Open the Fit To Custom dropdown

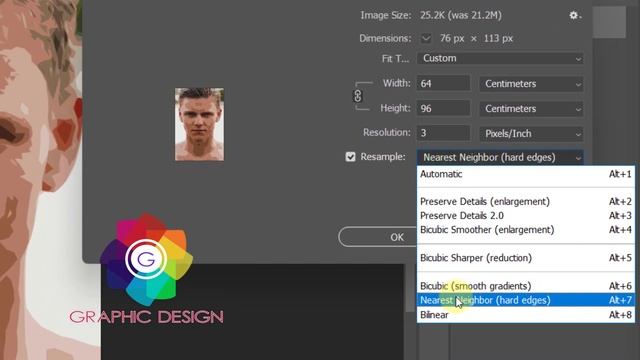(500, 58)
